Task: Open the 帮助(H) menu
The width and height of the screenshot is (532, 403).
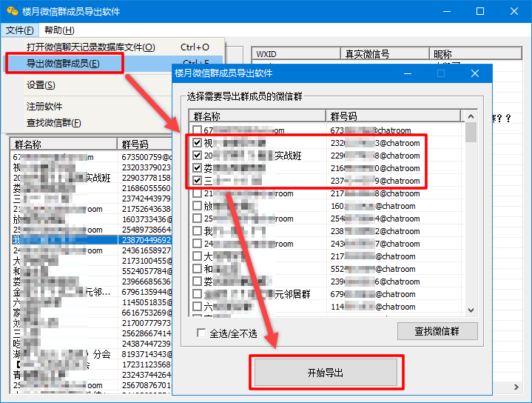Action: (x=59, y=30)
